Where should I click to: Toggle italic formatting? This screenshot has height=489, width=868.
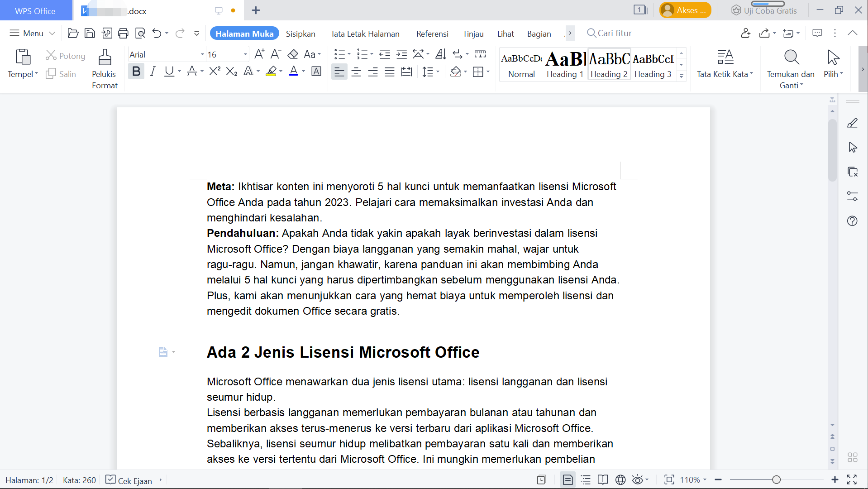click(153, 71)
